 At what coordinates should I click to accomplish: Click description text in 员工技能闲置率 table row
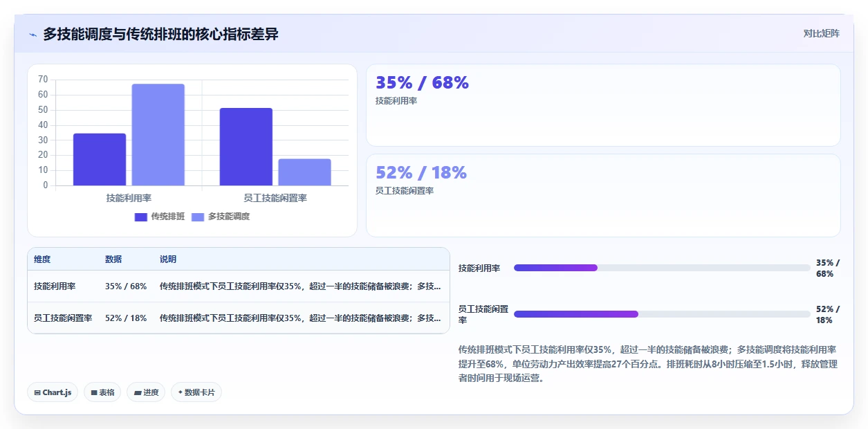(300, 318)
